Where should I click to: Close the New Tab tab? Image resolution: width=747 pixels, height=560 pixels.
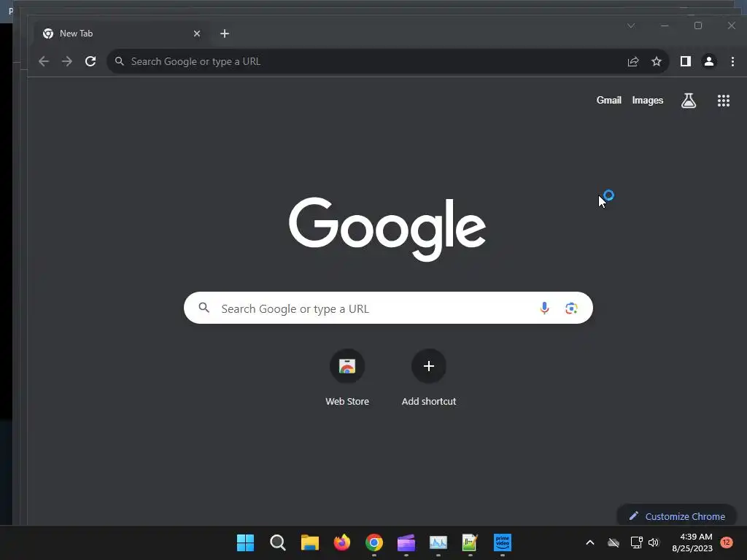[197, 34]
